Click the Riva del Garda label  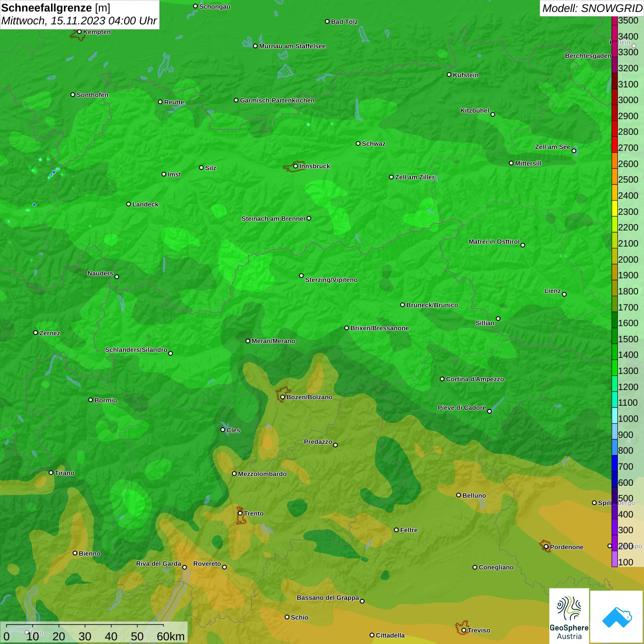[x=159, y=563]
